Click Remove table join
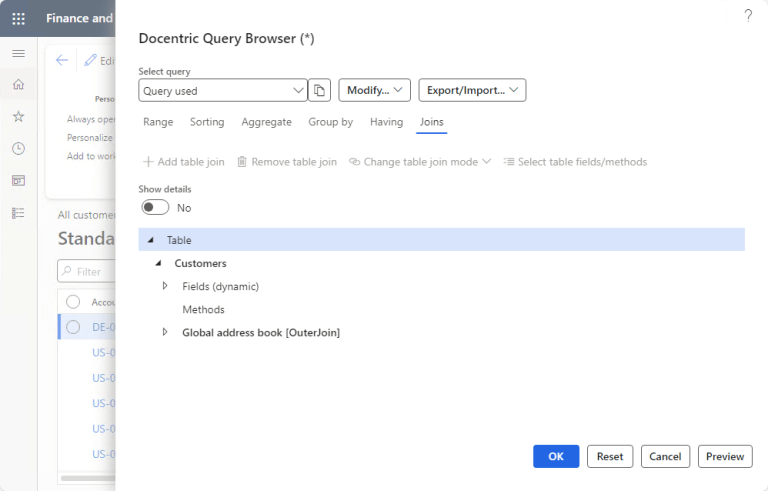The width and height of the screenshot is (768, 491). [x=287, y=162]
